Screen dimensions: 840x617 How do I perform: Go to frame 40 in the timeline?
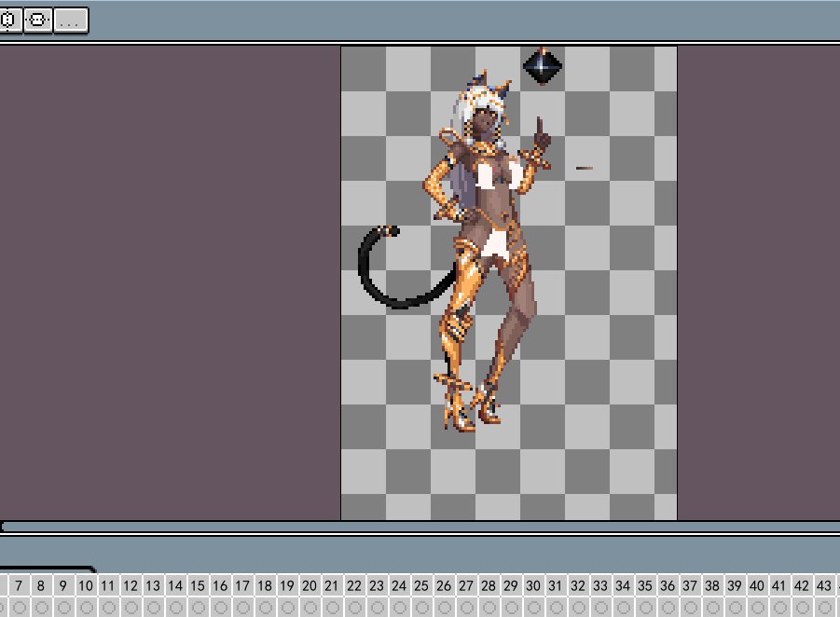[756, 585]
